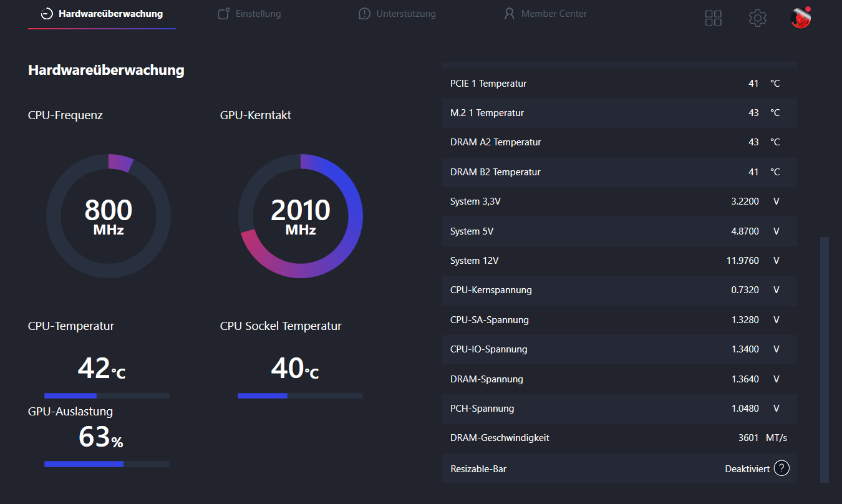The width and height of the screenshot is (842, 504).
Task: Select the CPU-Kernspannung row
Action: click(619, 290)
